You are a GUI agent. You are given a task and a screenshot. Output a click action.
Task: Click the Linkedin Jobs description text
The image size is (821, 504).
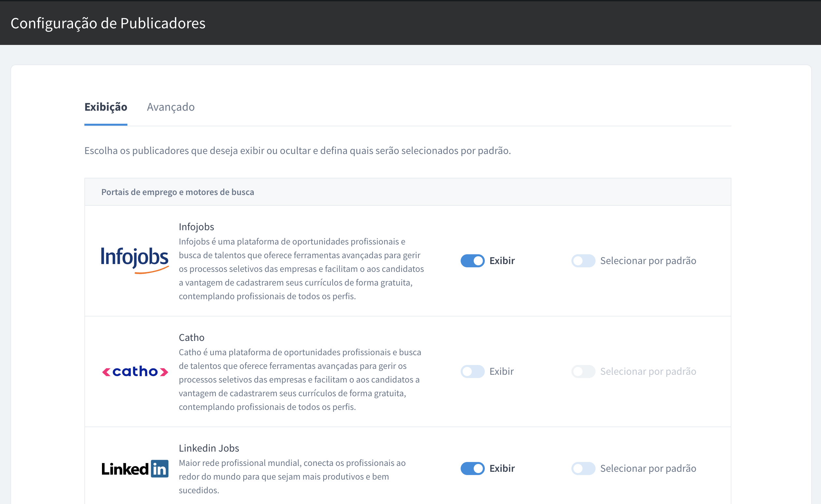click(x=292, y=476)
